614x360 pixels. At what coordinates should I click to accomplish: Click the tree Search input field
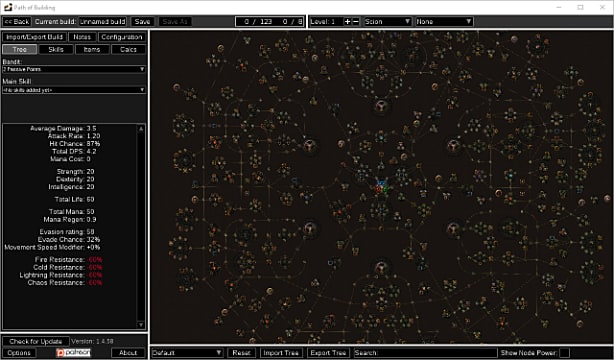[426, 353]
